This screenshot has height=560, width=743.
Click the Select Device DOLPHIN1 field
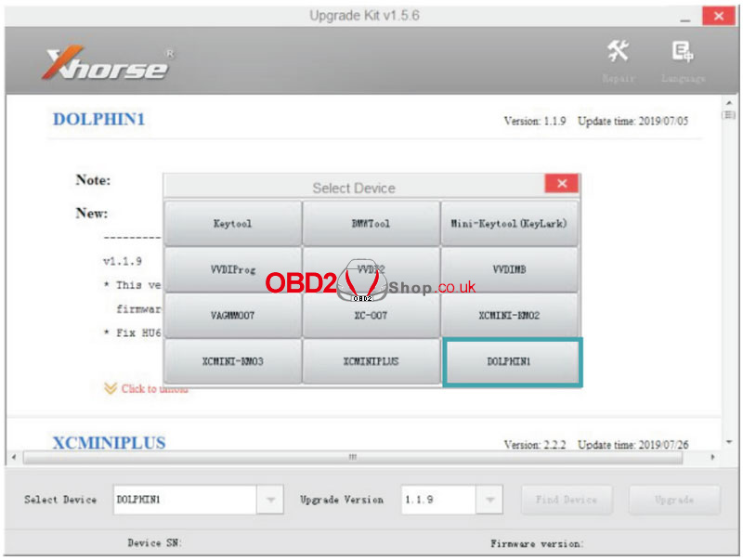(185, 500)
